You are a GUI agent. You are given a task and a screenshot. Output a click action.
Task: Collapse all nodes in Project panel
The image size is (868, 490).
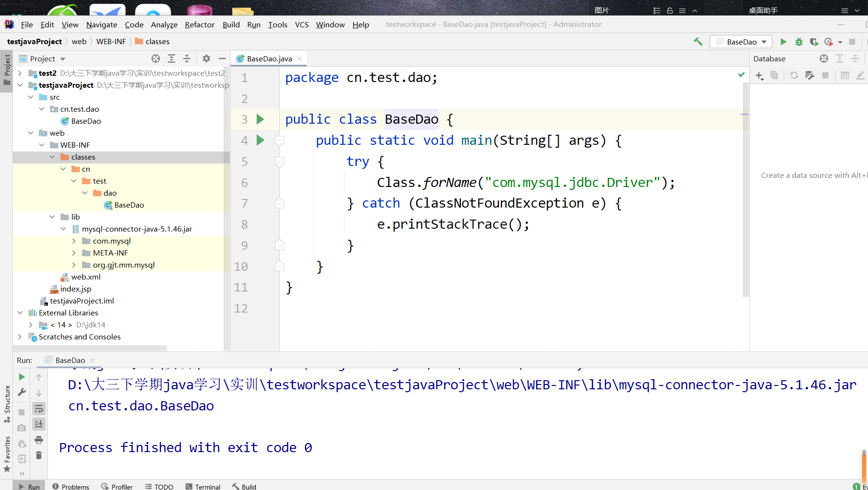coord(187,58)
